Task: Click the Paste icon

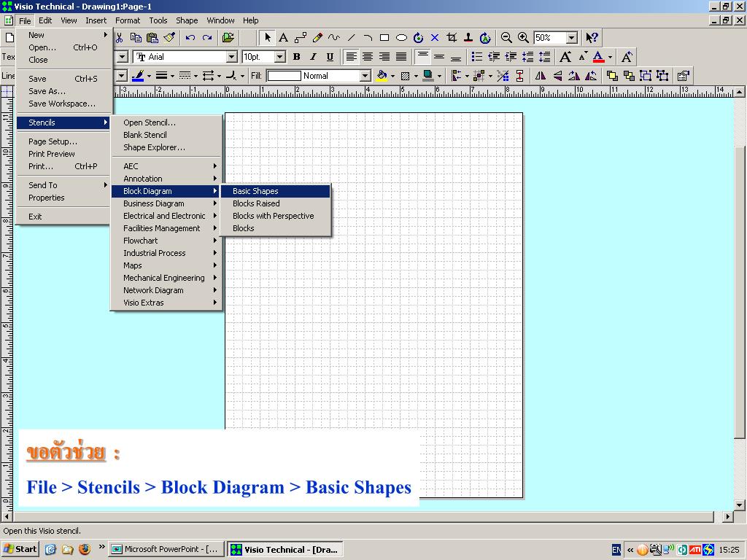Action: pos(152,38)
